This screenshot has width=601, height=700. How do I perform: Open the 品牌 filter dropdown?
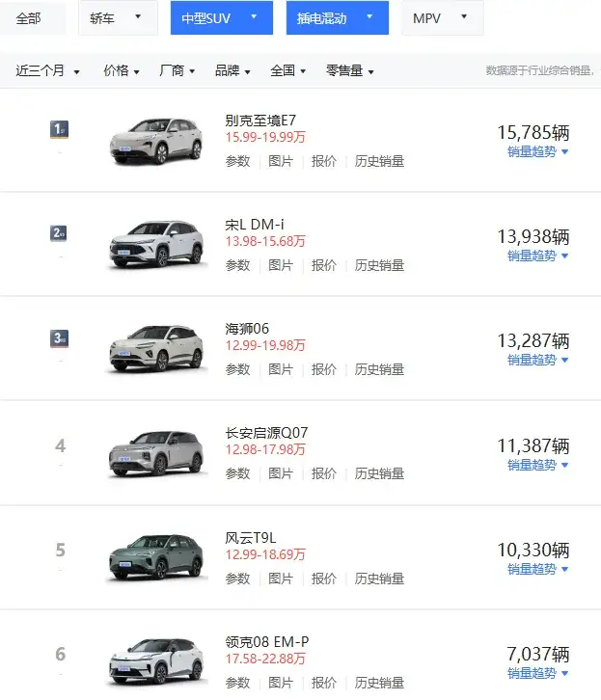pyautogui.click(x=232, y=70)
